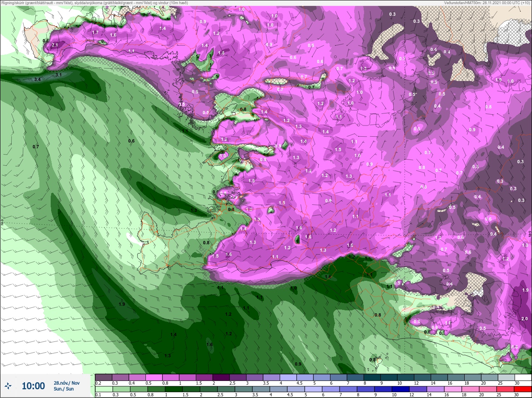Click the '28.nóv./ Nov' date label
Viewport: 532px width, 398px height.
(x=66, y=383)
